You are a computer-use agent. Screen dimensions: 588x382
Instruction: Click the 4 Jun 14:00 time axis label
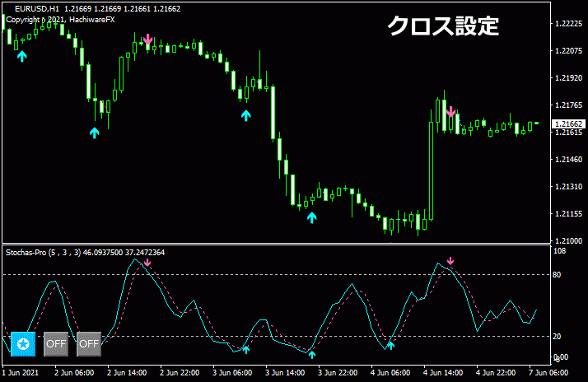(x=445, y=372)
